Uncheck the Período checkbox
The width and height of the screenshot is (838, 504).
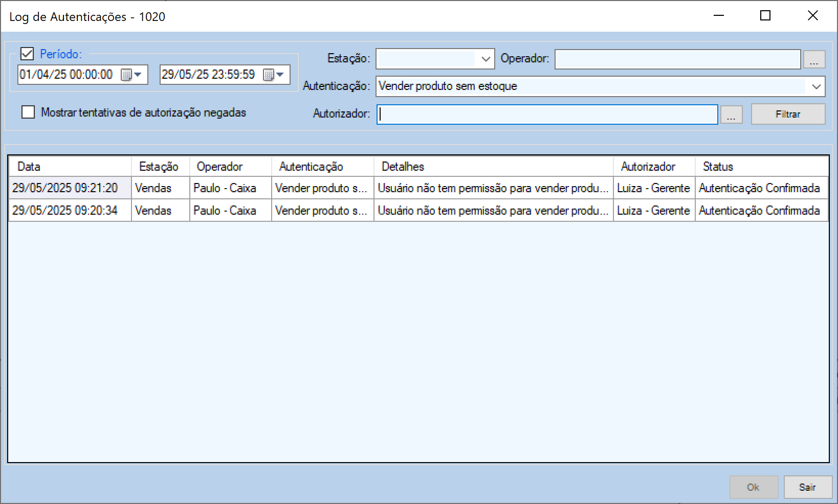click(x=27, y=54)
